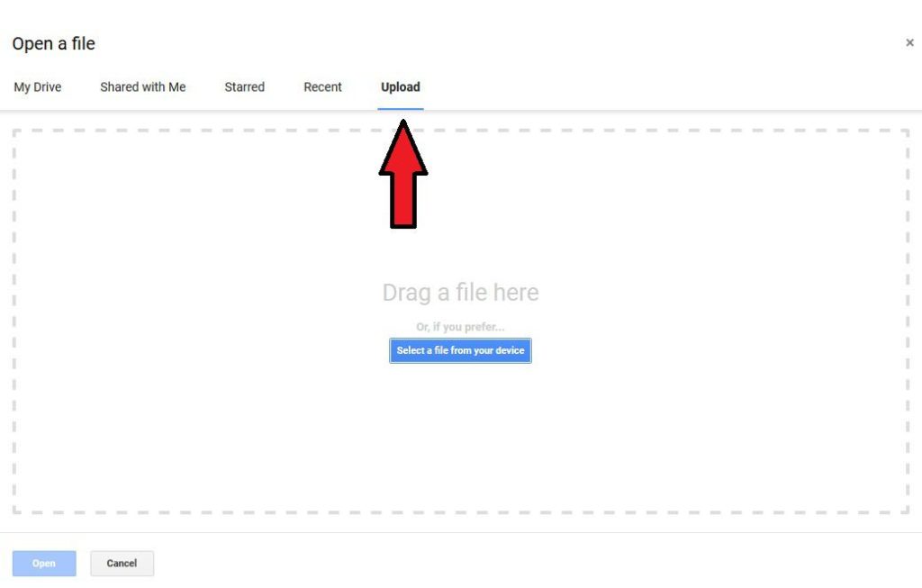Click the divider line above the Open button
The image size is (922, 588).
[461, 532]
